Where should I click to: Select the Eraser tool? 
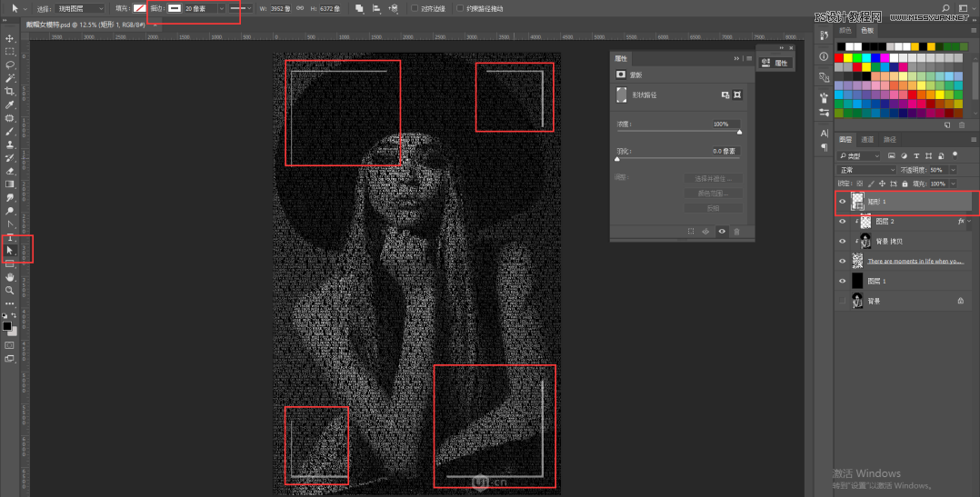pyautogui.click(x=9, y=171)
